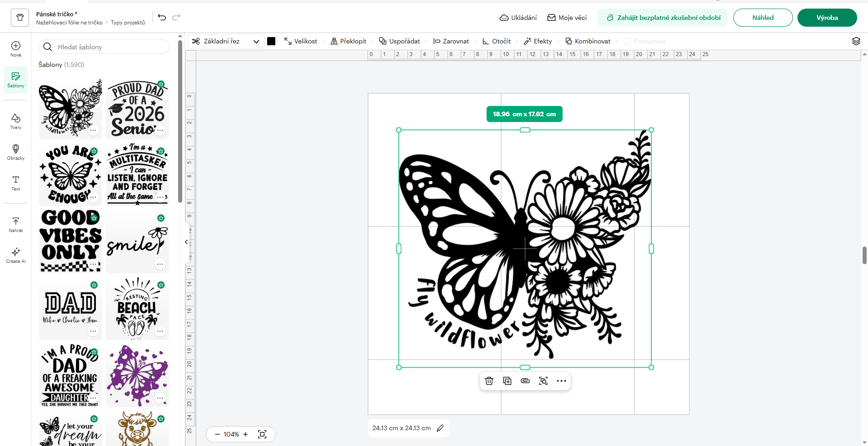Image resolution: width=868 pixels, height=446 pixels.
Task: Click the group-selection icon in floating toolbar
Action: pyautogui.click(x=543, y=381)
